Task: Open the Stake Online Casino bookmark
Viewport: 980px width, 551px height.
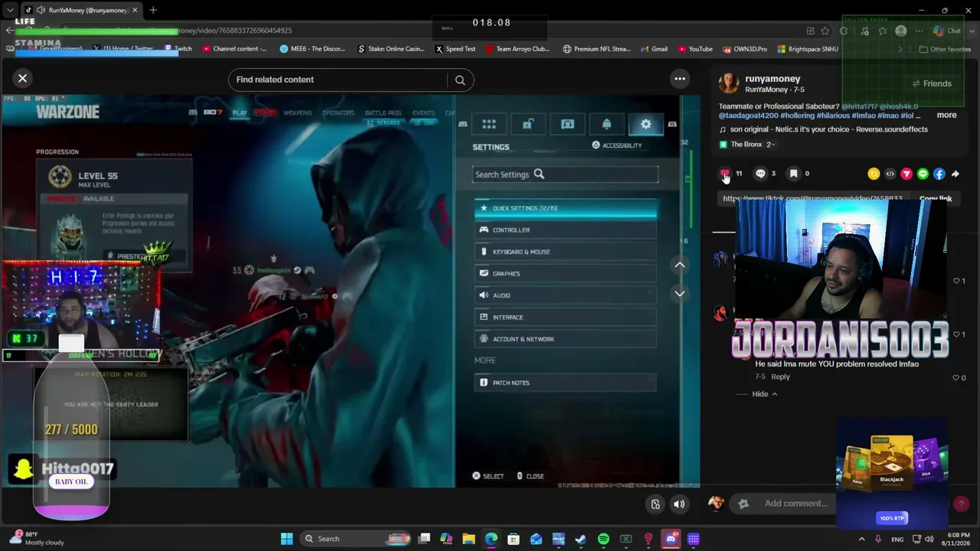Action: [x=391, y=49]
